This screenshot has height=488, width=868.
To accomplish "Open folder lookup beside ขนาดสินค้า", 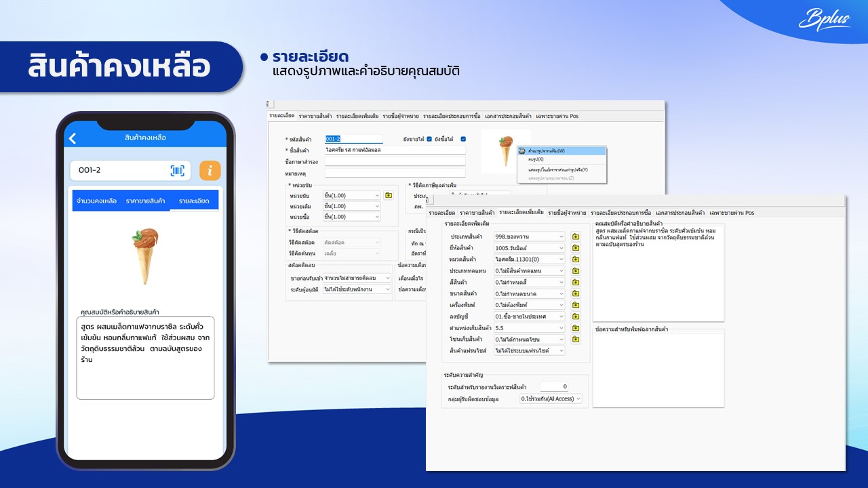I will 576,293.
